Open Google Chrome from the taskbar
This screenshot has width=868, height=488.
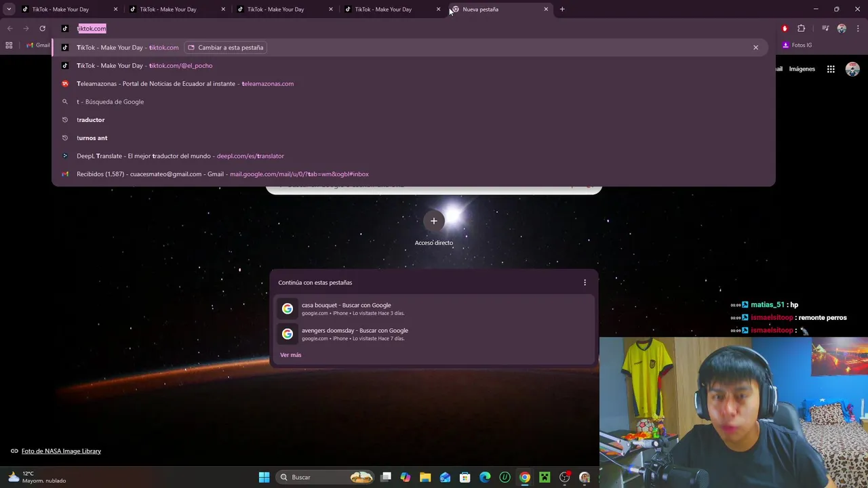tap(524, 477)
